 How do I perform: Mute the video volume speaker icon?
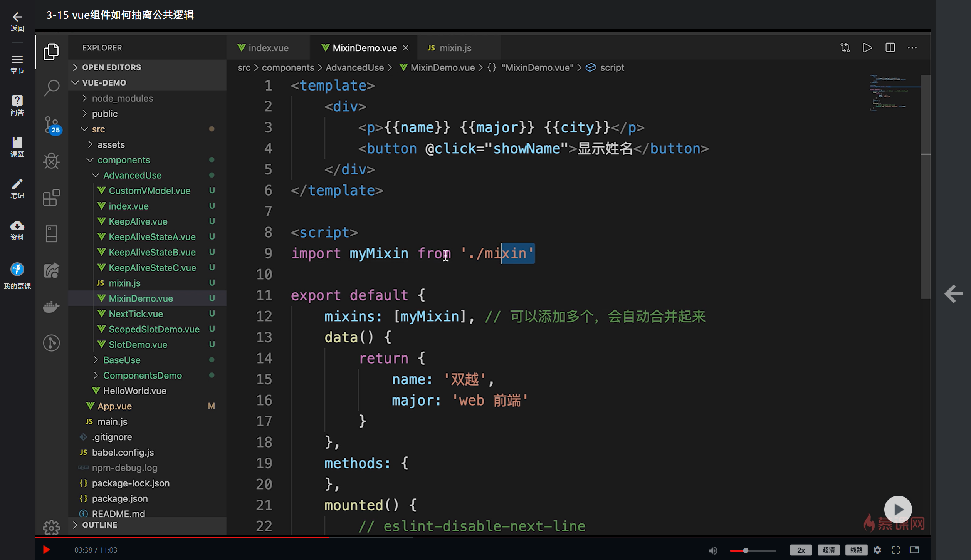point(713,550)
